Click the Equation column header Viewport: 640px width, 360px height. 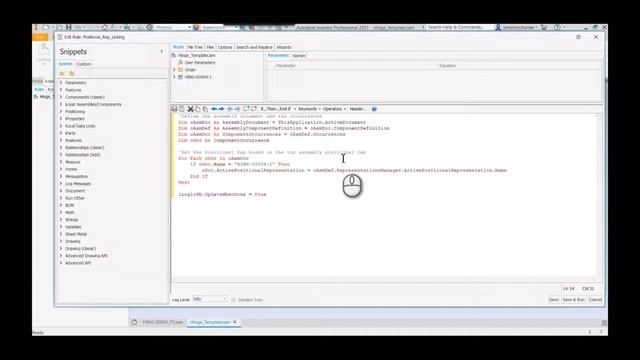pos(519,65)
